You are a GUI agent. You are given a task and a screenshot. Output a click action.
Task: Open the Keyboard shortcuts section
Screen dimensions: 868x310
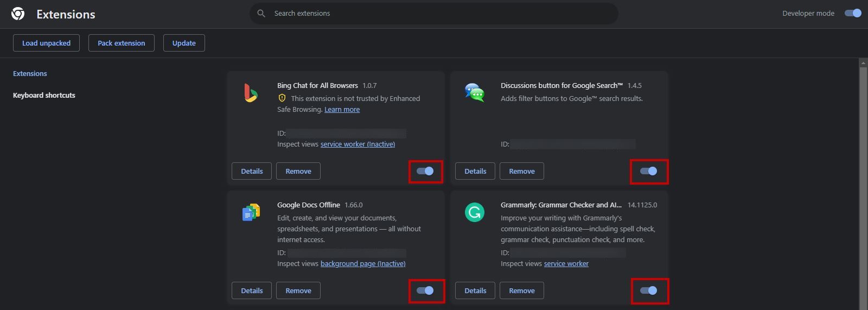coord(44,95)
